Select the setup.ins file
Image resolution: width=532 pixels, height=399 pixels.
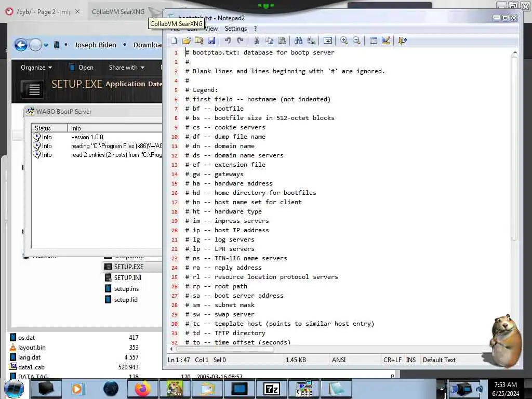(126, 289)
